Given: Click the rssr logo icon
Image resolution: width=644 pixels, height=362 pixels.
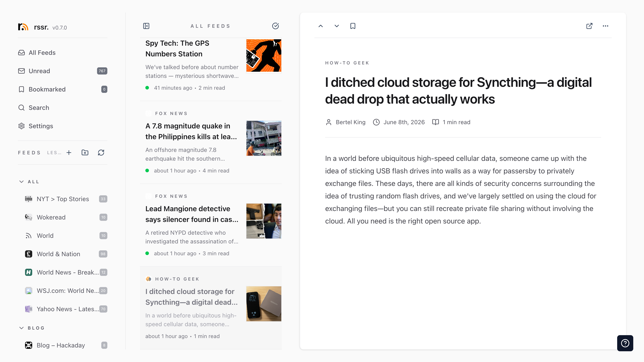Looking at the screenshot, I should (x=23, y=27).
